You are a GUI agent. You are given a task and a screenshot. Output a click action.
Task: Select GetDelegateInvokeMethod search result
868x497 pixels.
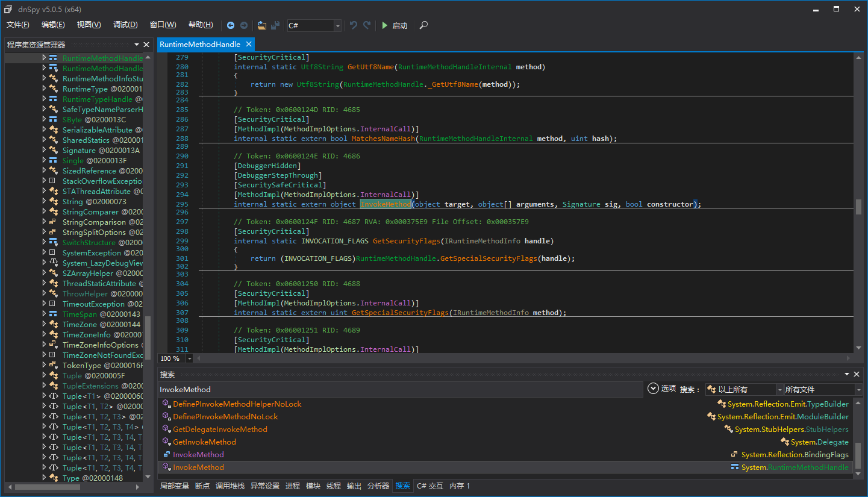(x=220, y=430)
